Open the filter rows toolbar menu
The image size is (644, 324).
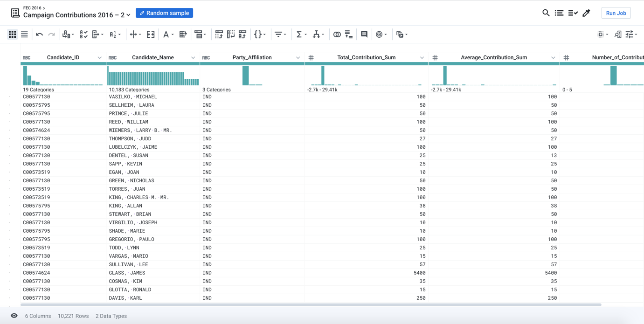[280, 34]
